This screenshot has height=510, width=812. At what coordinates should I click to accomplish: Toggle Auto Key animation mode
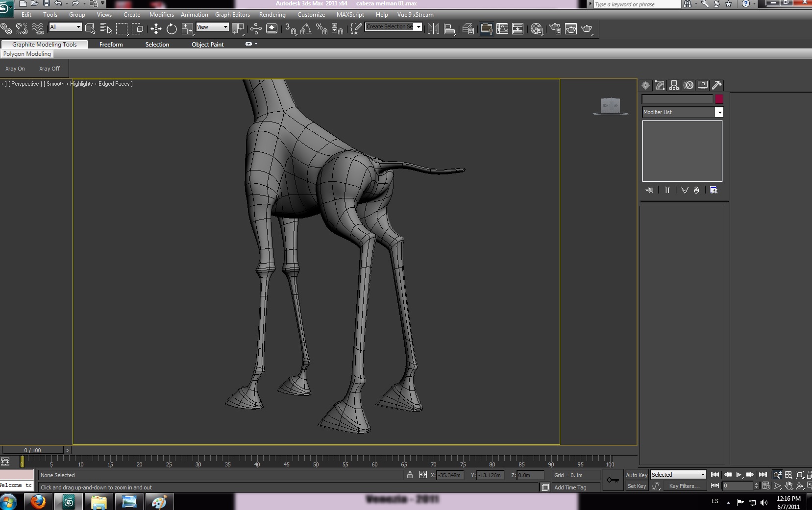(x=637, y=475)
